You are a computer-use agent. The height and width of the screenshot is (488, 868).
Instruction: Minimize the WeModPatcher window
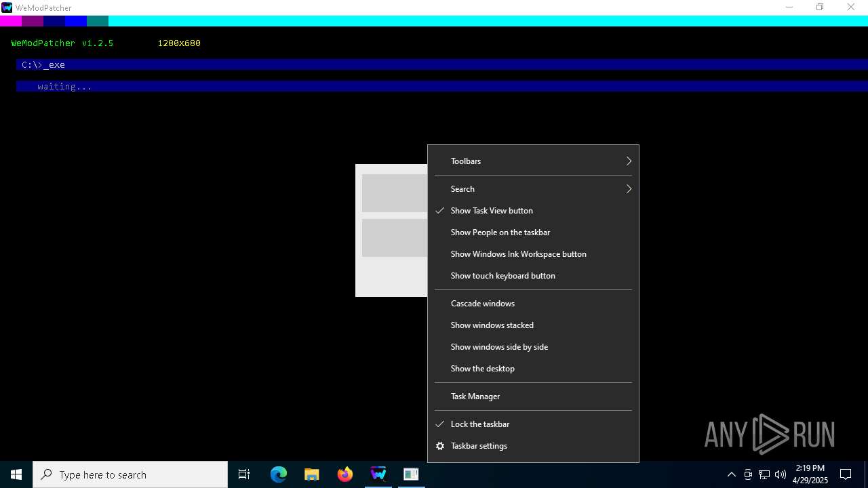(x=789, y=7)
